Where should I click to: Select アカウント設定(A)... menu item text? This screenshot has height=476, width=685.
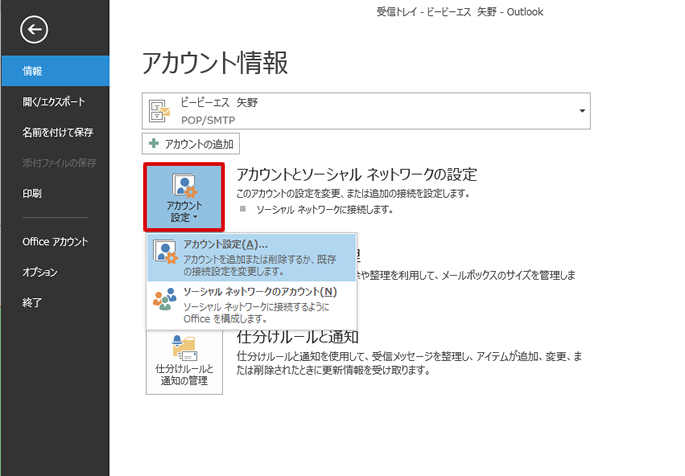coord(218,245)
